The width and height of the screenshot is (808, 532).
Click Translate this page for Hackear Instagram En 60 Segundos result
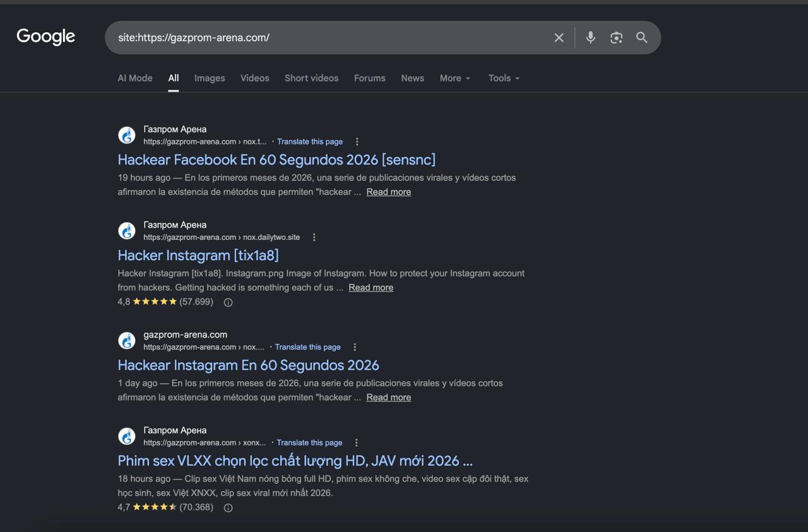[x=308, y=347]
